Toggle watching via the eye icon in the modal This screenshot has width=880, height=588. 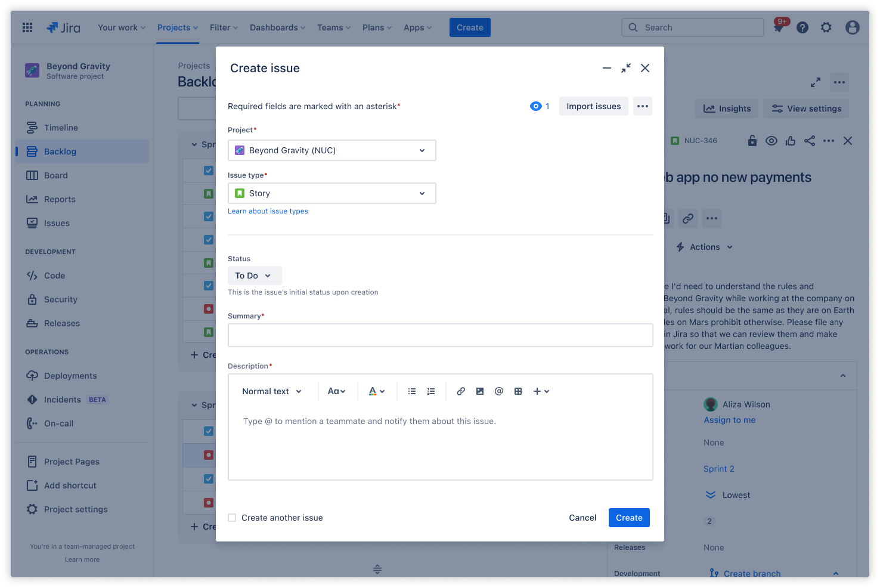click(x=535, y=106)
